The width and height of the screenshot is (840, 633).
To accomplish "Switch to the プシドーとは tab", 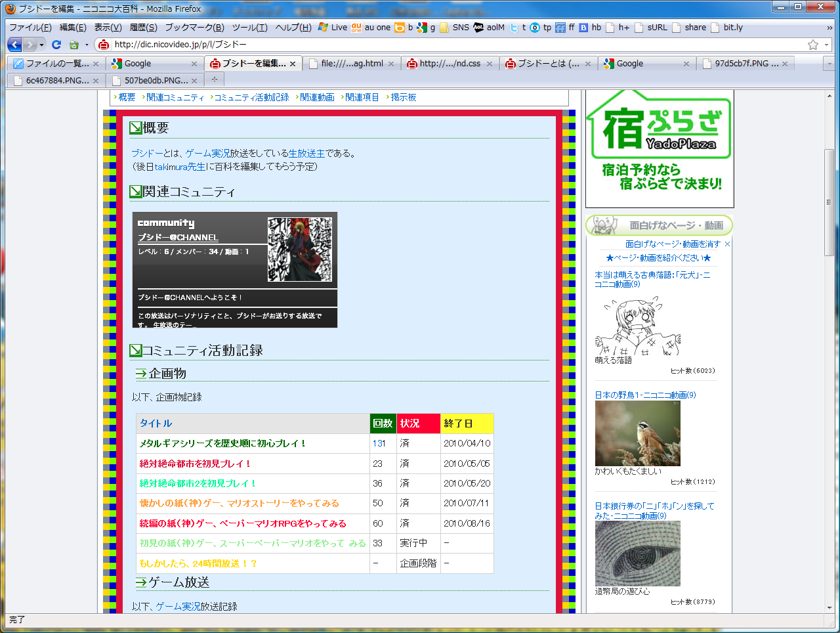I will [x=549, y=64].
